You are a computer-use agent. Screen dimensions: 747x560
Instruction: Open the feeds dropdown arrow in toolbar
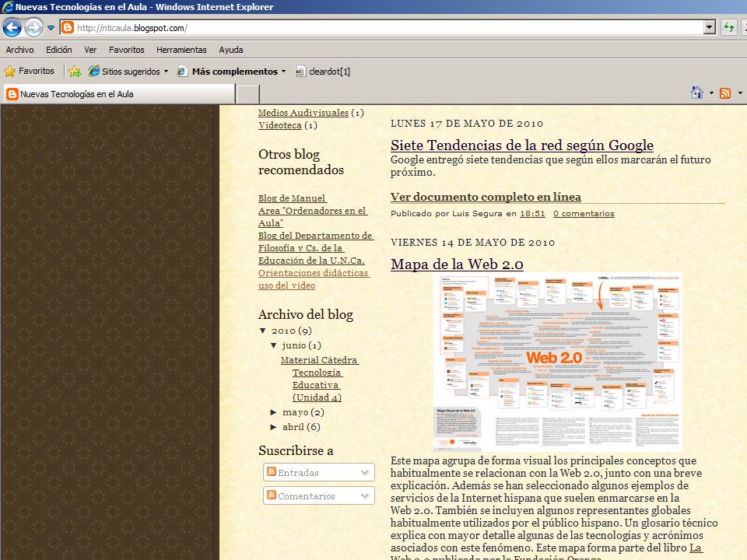pos(740,93)
